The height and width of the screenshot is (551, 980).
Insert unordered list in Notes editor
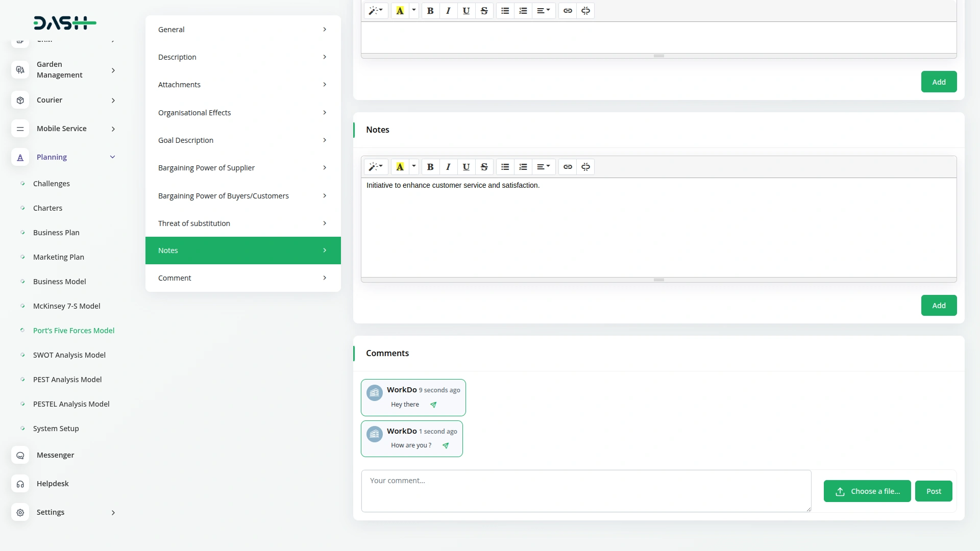pyautogui.click(x=505, y=167)
